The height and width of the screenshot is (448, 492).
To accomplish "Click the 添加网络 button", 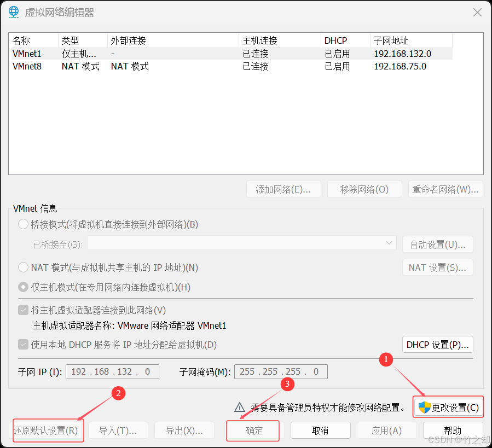I will coord(283,189).
